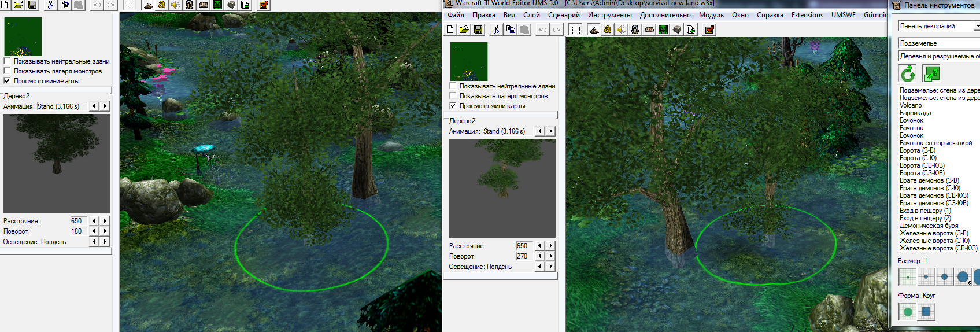Click Save floppy icon in left editor toolbar
This screenshot has width=980, height=332.
coord(32,5)
